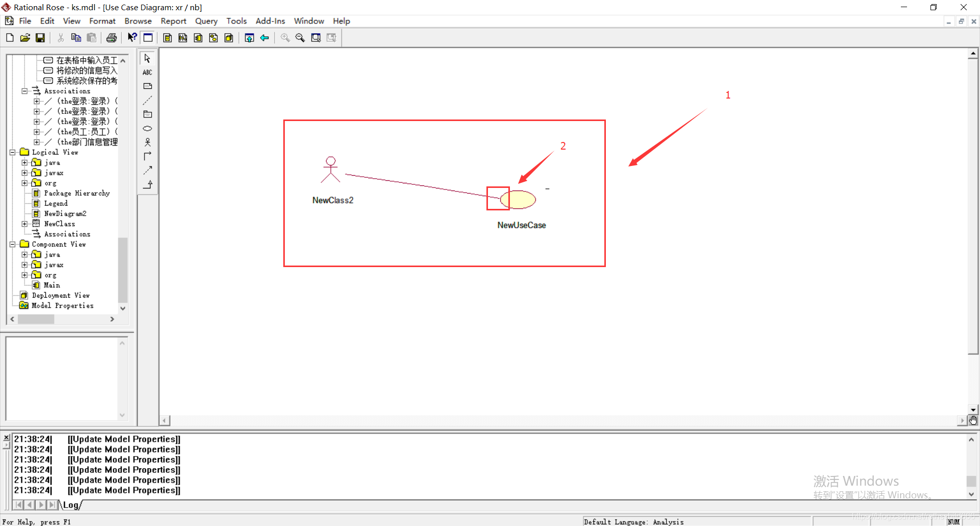
Task: Collapse the top Associations node
Action: point(24,91)
